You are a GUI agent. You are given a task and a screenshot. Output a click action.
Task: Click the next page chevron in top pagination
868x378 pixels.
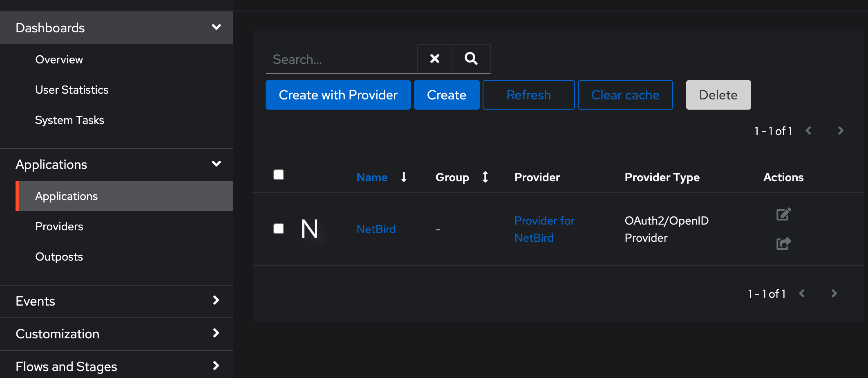[841, 130]
